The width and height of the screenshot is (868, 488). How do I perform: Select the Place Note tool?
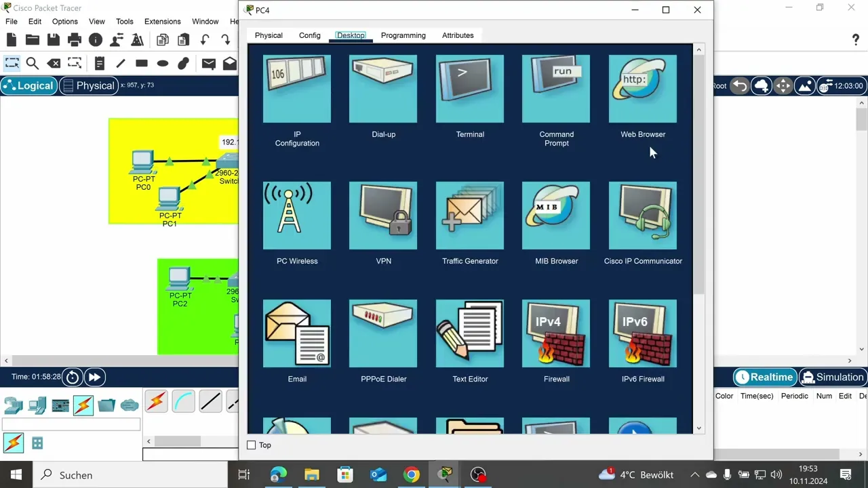[99, 63]
